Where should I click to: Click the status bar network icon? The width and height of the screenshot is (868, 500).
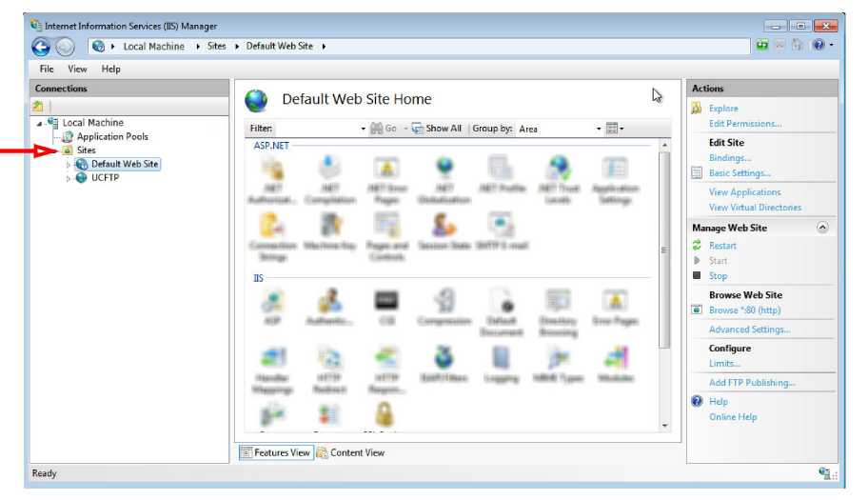(826, 473)
